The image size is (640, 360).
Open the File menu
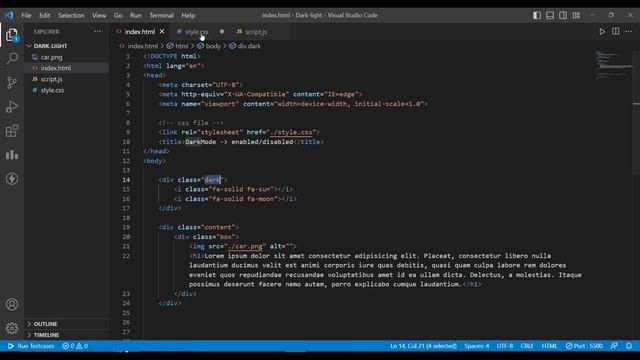coord(26,15)
